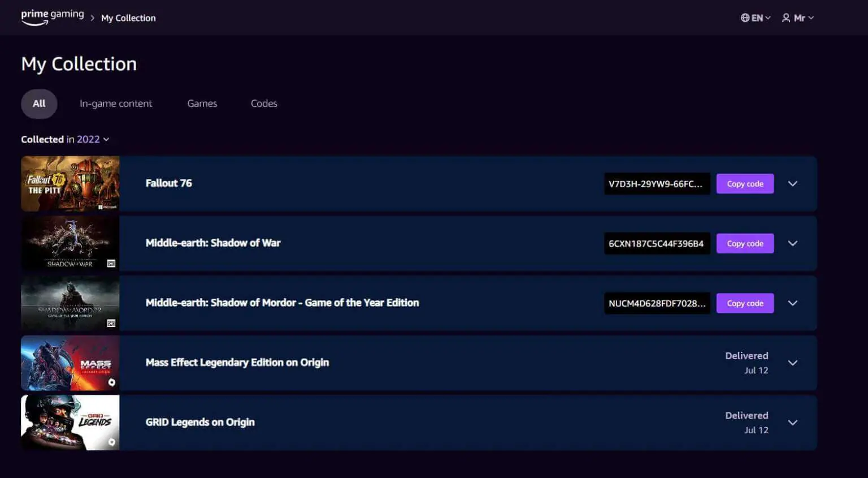This screenshot has height=478, width=868.
Task: Click Delivered Jul 12 status for GRID Legends
Action: (x=747, y=423)
